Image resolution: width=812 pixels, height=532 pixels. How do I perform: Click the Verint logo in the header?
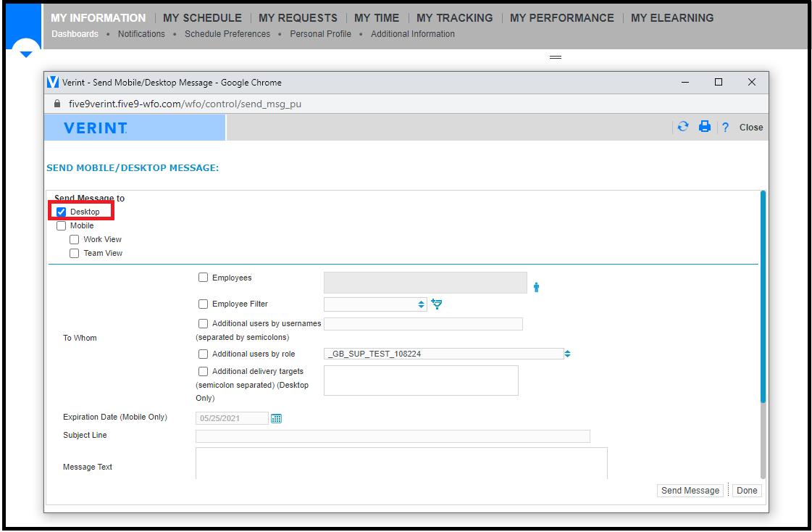click(96, 128)
